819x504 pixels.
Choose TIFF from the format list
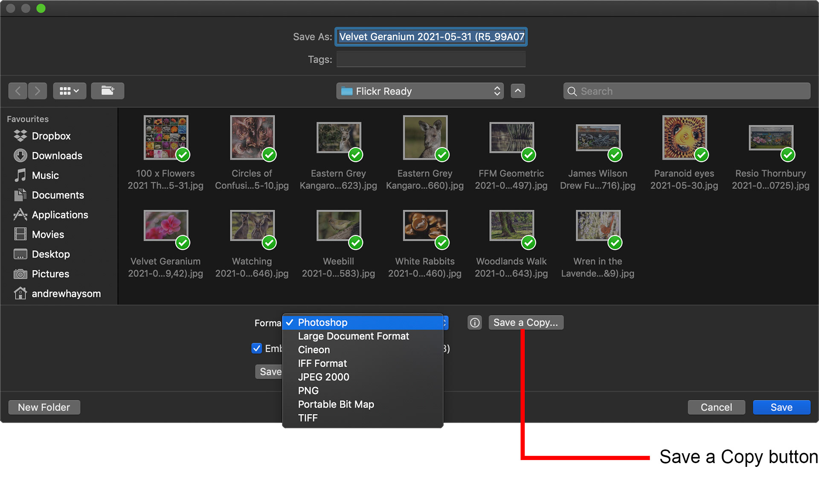pyautogui.click(x=308, y=418)
